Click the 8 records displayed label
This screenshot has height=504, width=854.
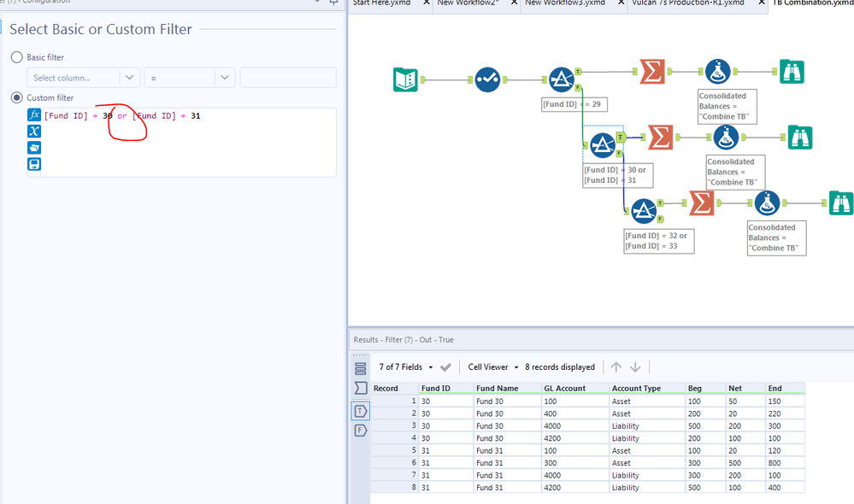coord(560,366)
